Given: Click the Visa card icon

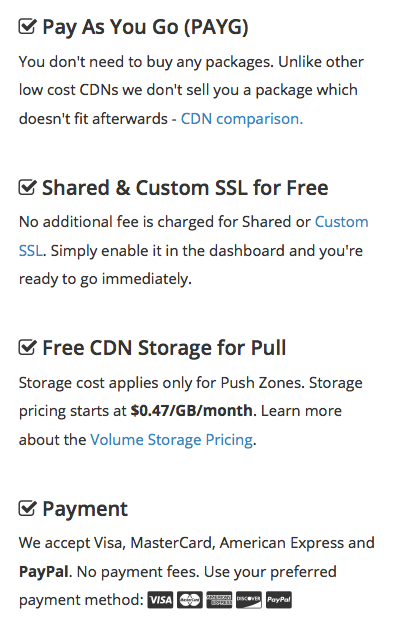Looking at the screenshot, I should pos(160,600).
